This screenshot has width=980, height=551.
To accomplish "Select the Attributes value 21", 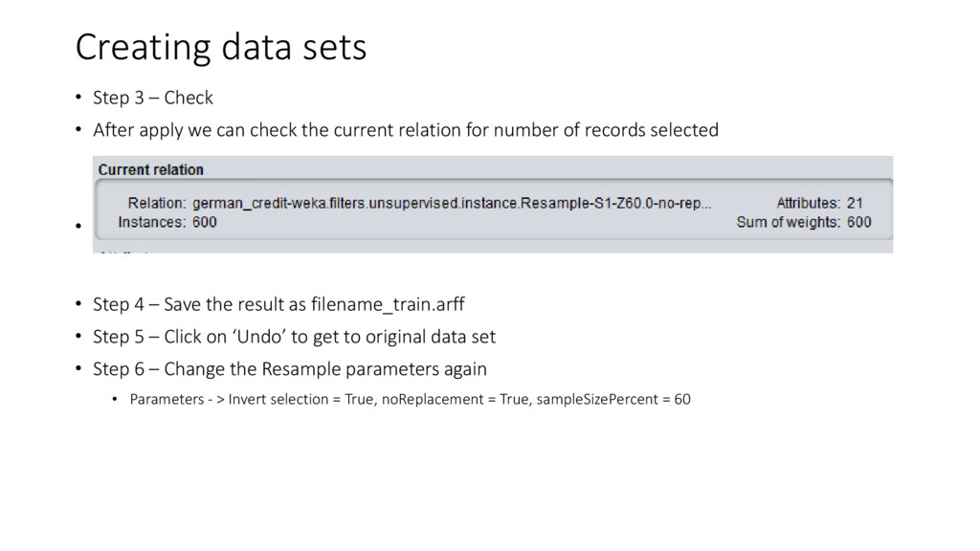I will click(x=855, y=203).
